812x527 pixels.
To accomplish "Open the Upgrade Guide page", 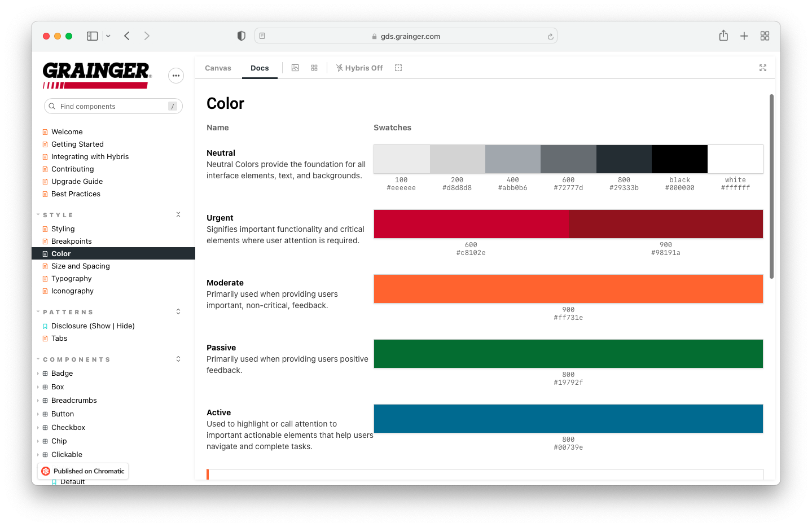I will point(77,182).
